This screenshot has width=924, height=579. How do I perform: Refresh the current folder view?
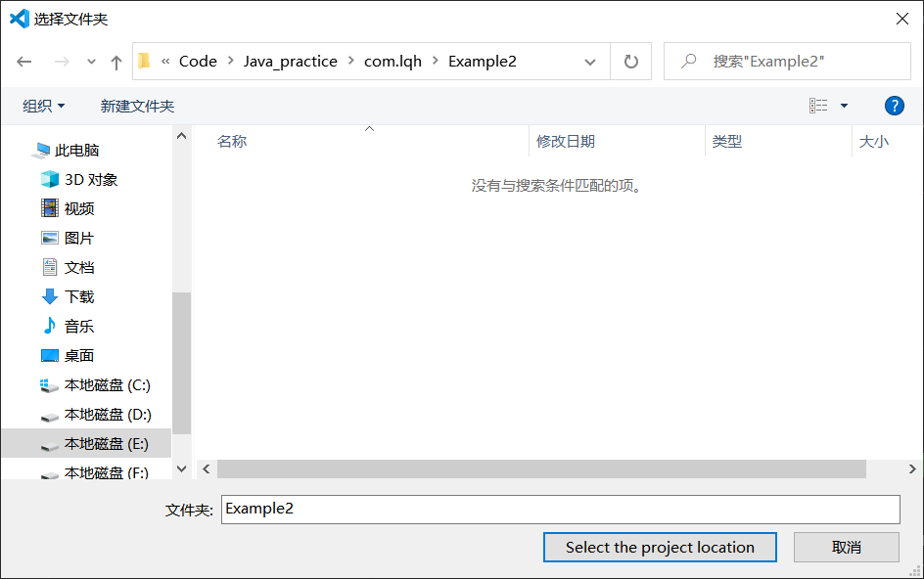point(631,62)
